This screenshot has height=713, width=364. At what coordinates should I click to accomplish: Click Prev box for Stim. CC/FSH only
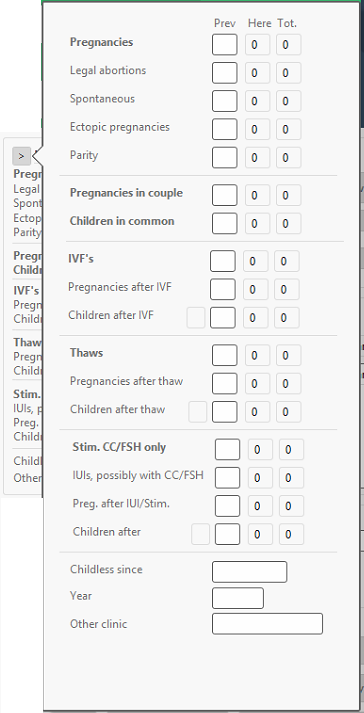pos(227,449)
